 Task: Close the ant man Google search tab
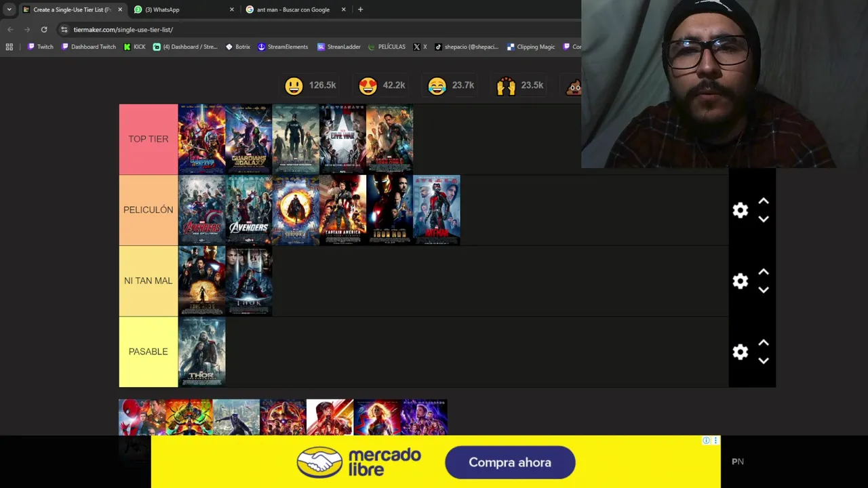344,9
